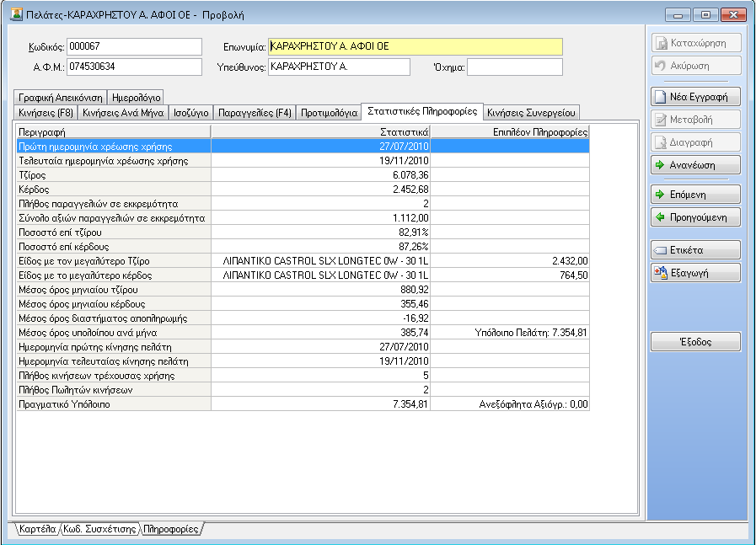The height and width of the screenshot is (545, 756).
Task: Select the Ποσοστό επί κέρδους row
Action: [x=303, y=247]
